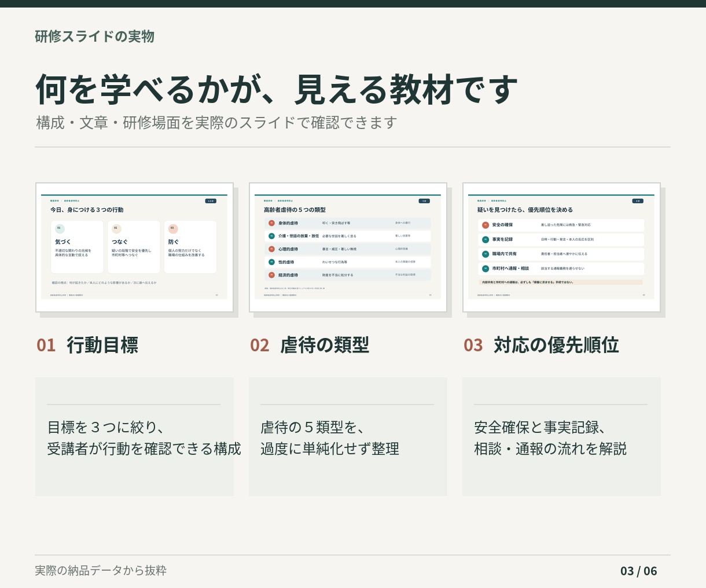Viewport: 706px width, 588px height.
Task: Click the '市町村へ通報・相談' row in the third thumbnail
Action: tap(561, 269)
